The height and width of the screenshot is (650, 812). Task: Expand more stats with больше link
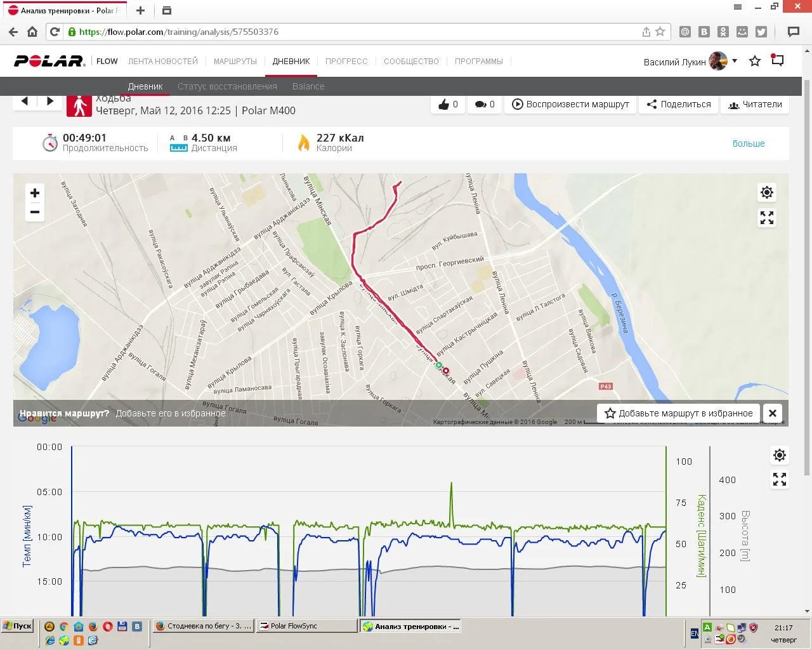[x=749, y=143]
